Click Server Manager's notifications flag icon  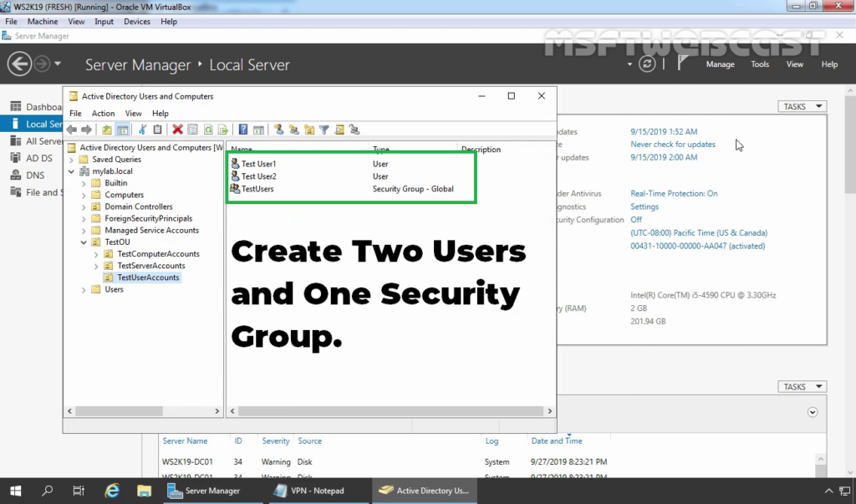(682, 64)
